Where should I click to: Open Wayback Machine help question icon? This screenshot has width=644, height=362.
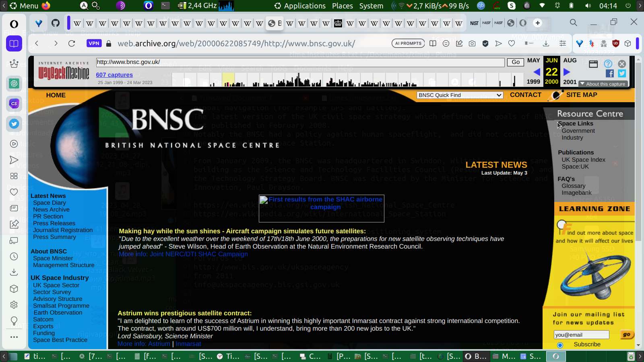(x=608, y=64)
